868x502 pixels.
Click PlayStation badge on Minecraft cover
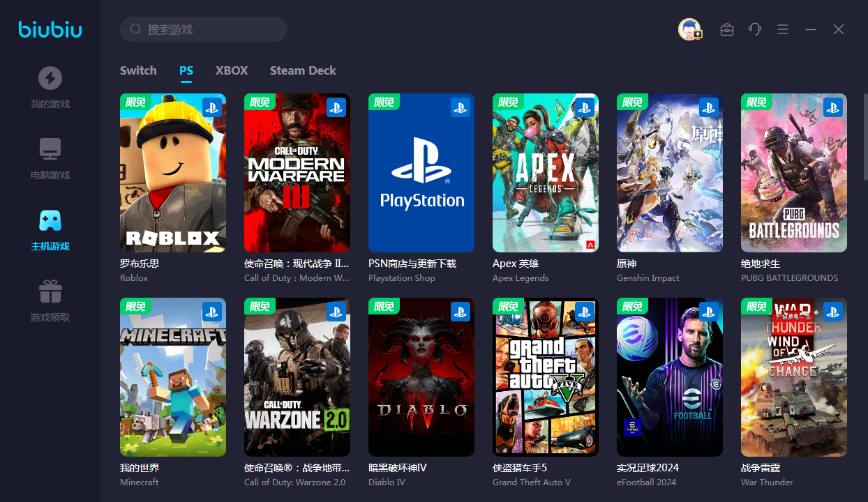212,312
